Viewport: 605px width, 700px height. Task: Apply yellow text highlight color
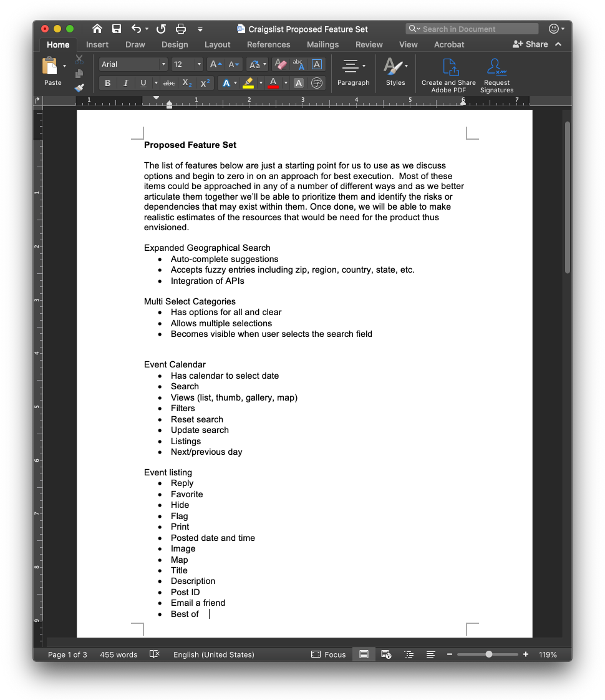click(248, 83)
